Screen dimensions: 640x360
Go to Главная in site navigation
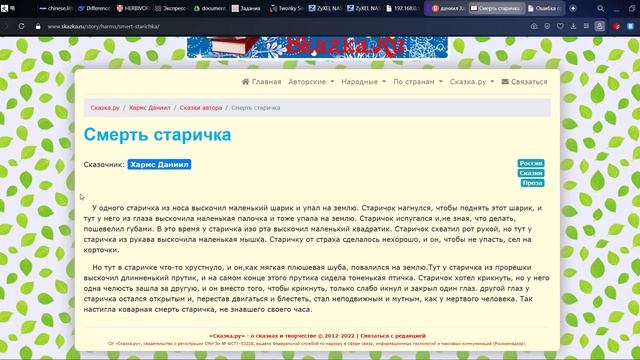pyautogui.click(x=262, y=82)
